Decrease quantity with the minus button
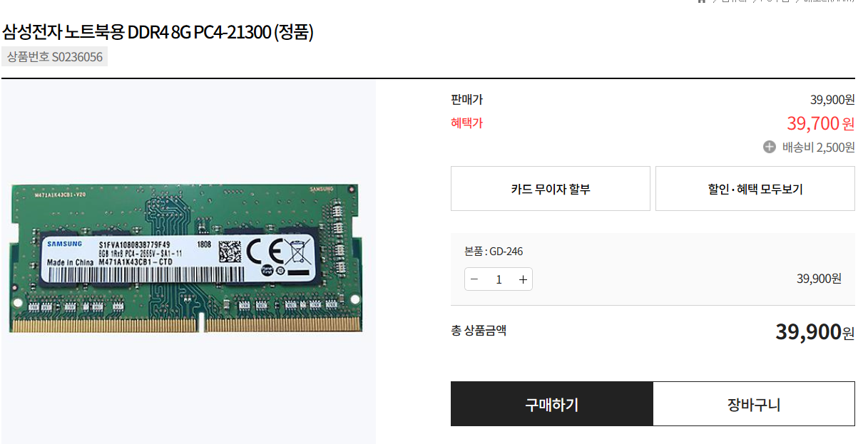 click(474, 279)
